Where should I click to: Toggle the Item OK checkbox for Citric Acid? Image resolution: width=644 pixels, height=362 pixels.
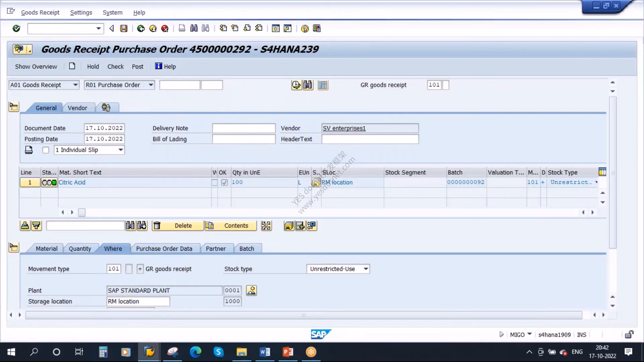click(224, 182)
